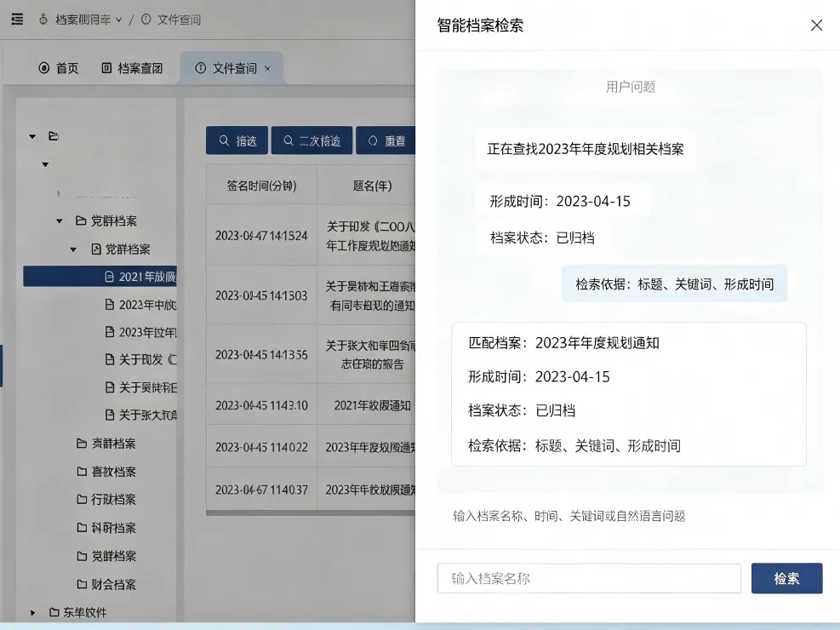The image size is (840, 630).
Task: Click the file icon of highlighted 2021年 item
Action: click(x=109, y=277)
